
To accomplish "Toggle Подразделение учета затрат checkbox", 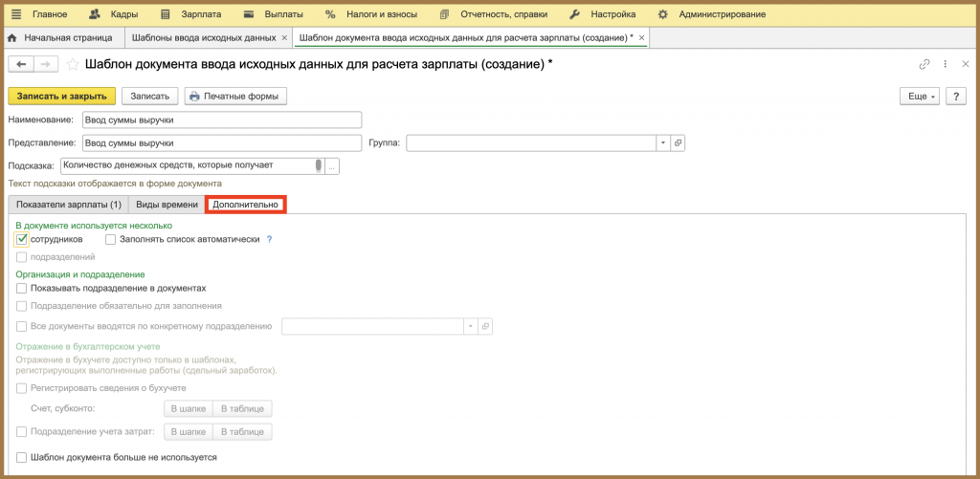I will (22, 432).
